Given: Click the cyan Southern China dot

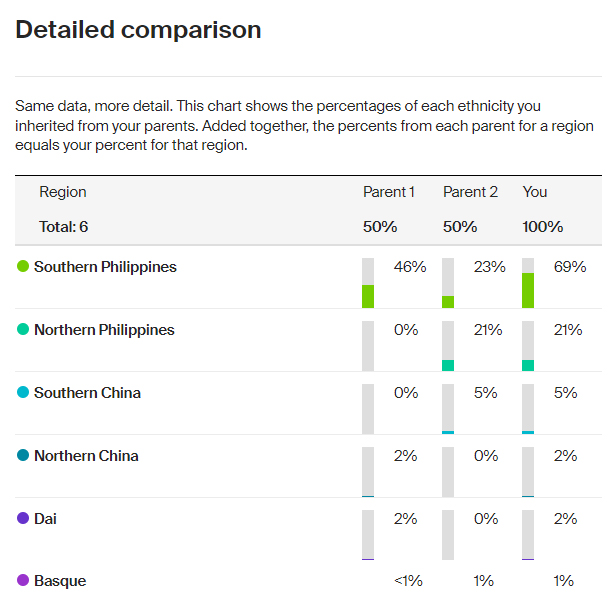Looking at the screenshot, I should click(x=23, y=392).
